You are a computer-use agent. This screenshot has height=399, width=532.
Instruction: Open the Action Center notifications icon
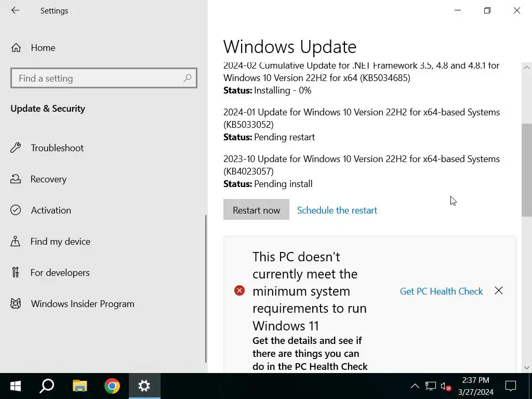(x=511, y=386)
